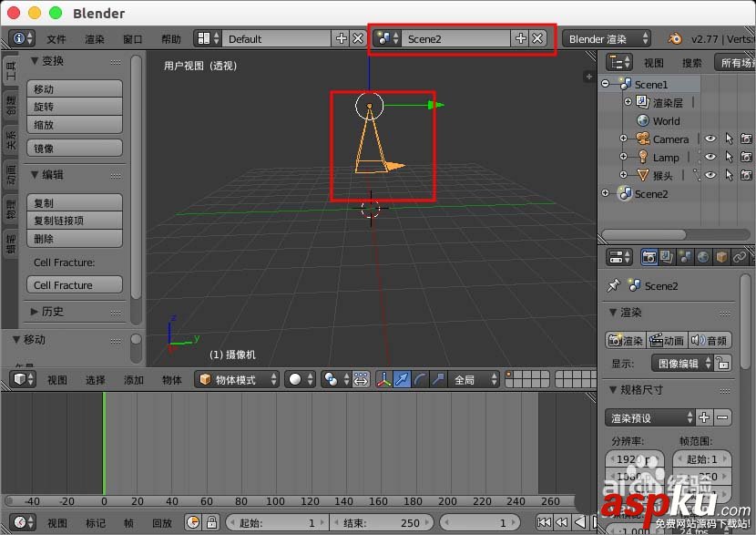The height and width of the screenshot is (535, 756).
Task: Open the render properties tab
Action: tap(649, 257)
